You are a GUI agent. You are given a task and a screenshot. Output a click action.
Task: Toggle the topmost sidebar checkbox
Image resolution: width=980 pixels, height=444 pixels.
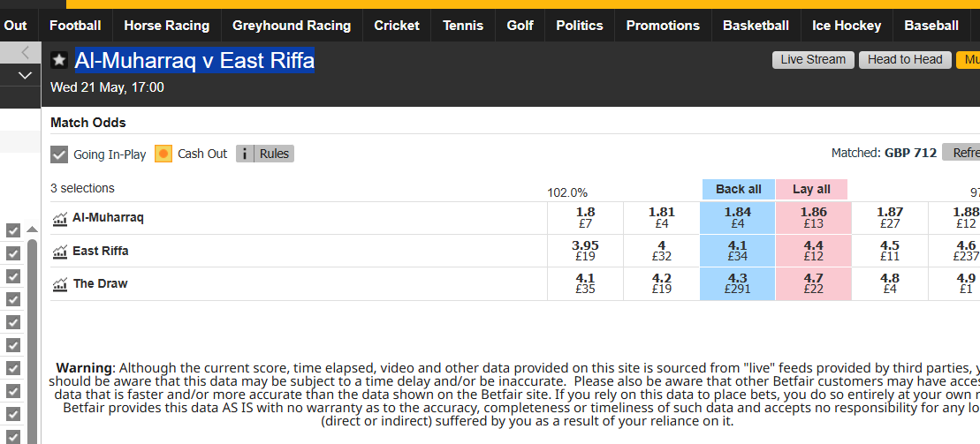tap(13, 230)
